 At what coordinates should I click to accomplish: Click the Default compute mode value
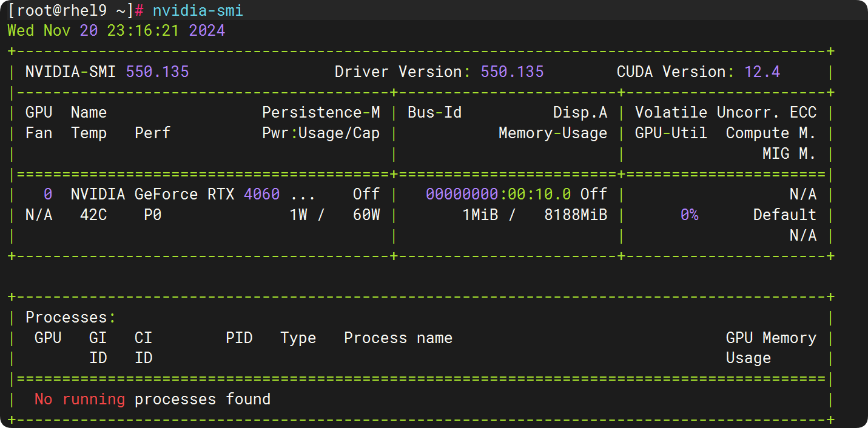tap(785, 215)
